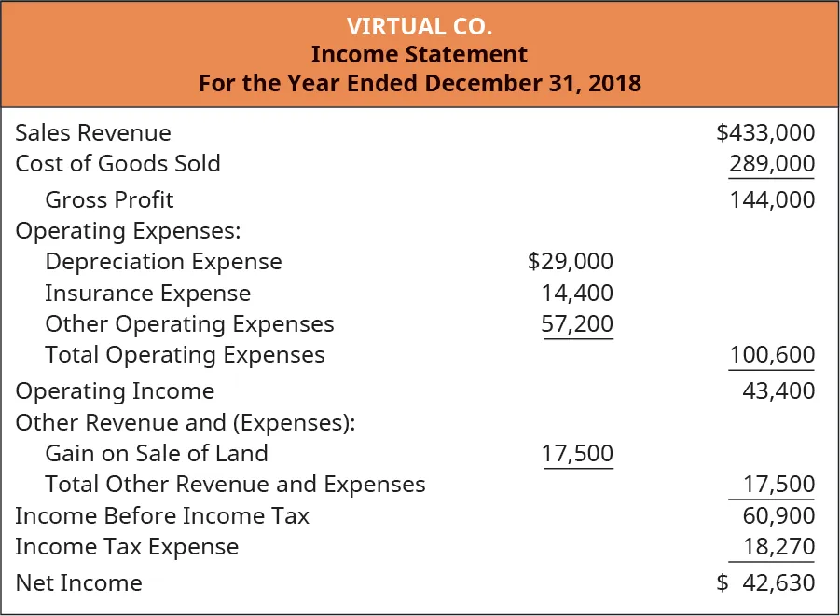Click the Operating Income label
This screenshot has height=616, width=840.
[115, 391]
